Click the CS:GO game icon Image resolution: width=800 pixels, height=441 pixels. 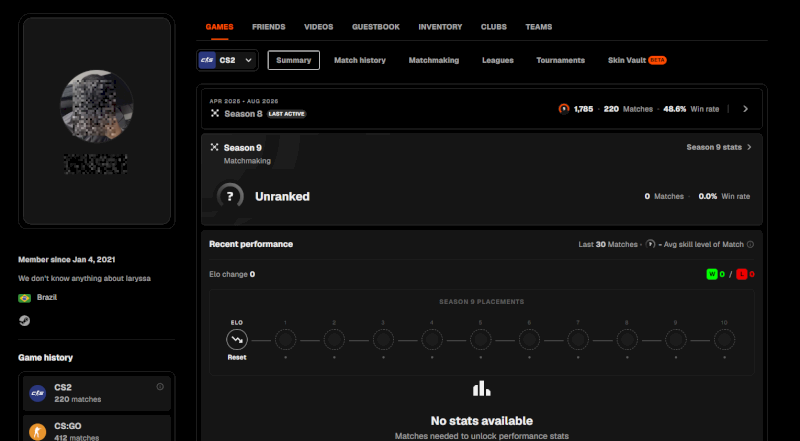pyautogui.click(x=37, y=432)
